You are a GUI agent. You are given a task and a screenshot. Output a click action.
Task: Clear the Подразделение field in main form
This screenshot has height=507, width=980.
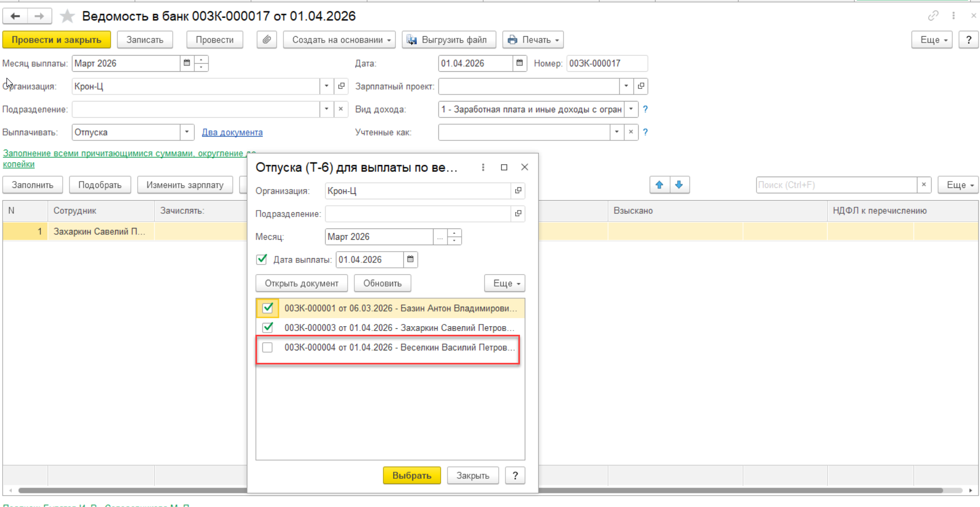[x=341, y=109]
